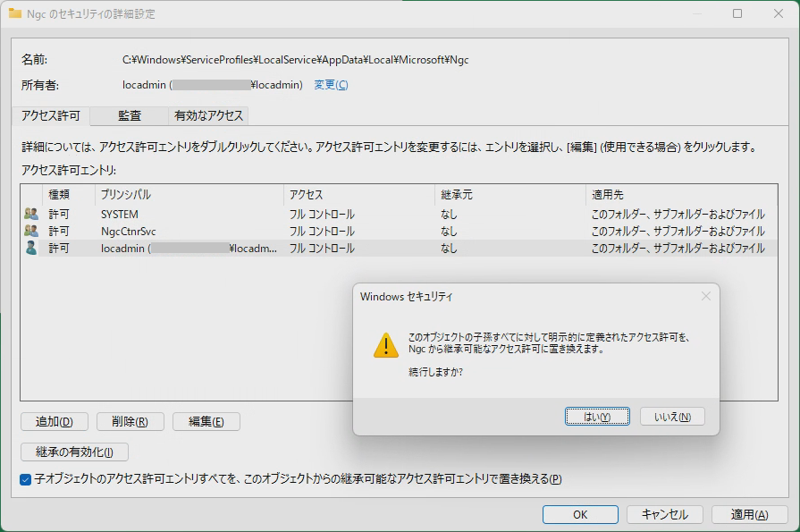Open the 有効なアクセス tab
800x532 pixels.
click(208, 116)
